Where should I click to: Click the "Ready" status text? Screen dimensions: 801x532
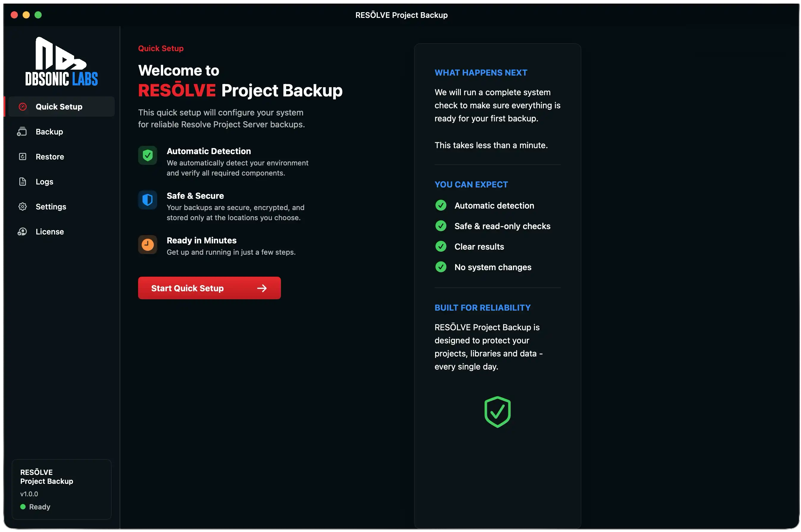40,507
